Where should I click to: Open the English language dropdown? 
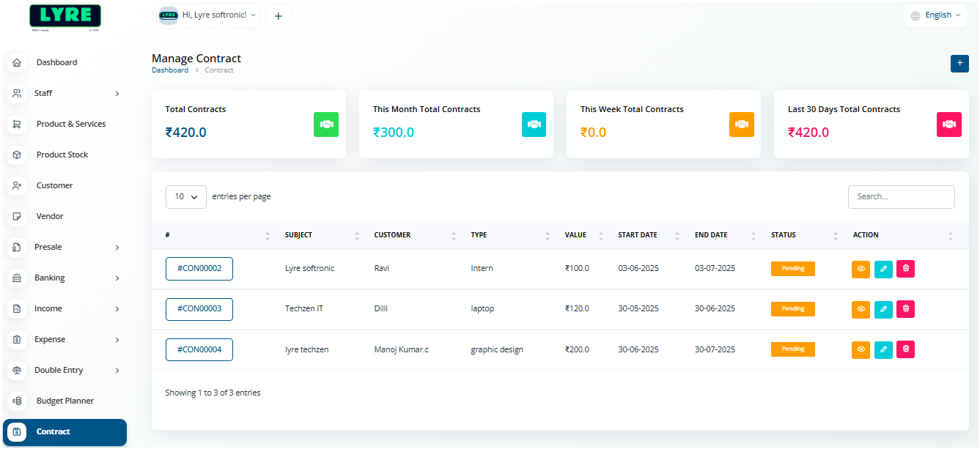[935, 15]
